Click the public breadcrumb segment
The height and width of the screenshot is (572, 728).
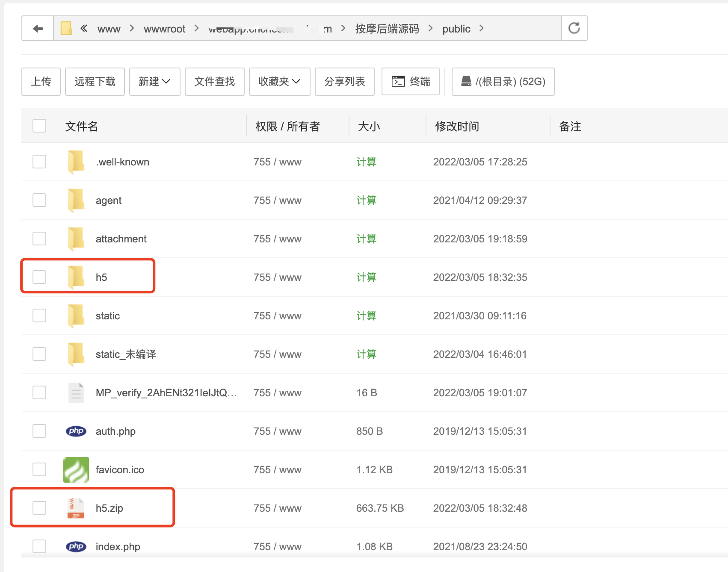456,29
